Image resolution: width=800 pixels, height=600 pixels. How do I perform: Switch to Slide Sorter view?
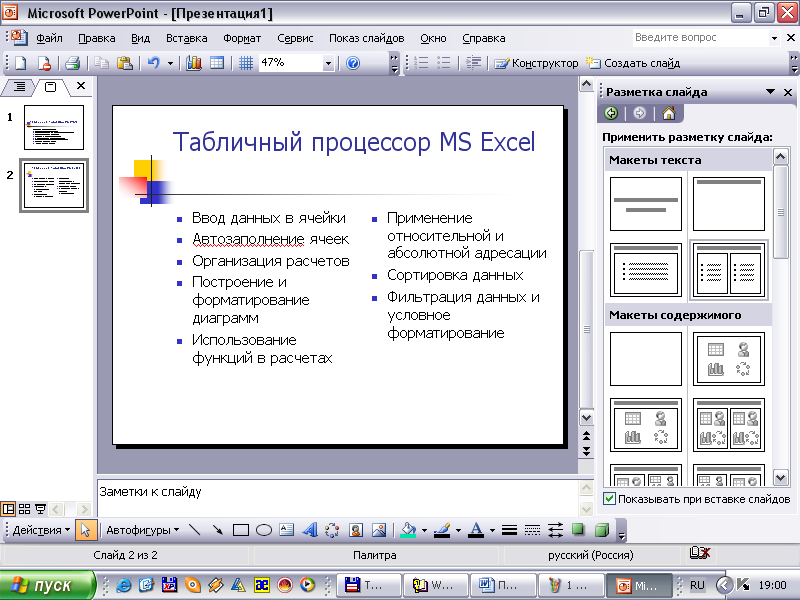[x=24, y=509]
